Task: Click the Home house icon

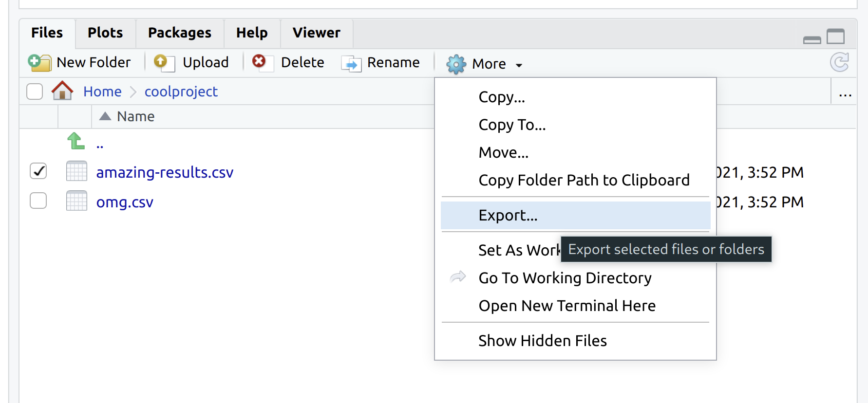Action: (x=62, y=91)
